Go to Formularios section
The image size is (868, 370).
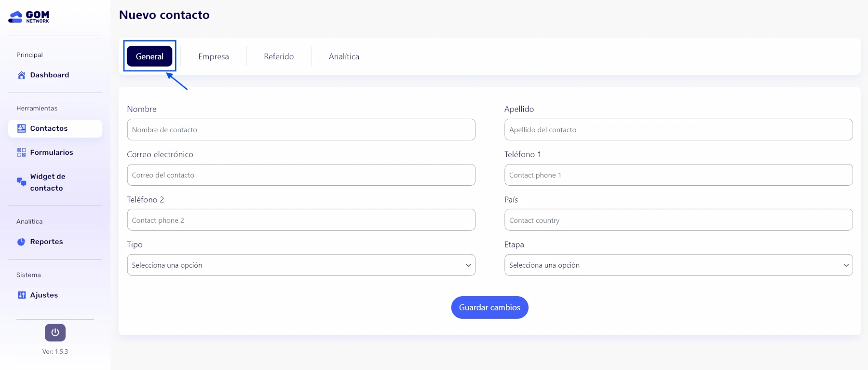pyautogui.click(x=55, y=152)
